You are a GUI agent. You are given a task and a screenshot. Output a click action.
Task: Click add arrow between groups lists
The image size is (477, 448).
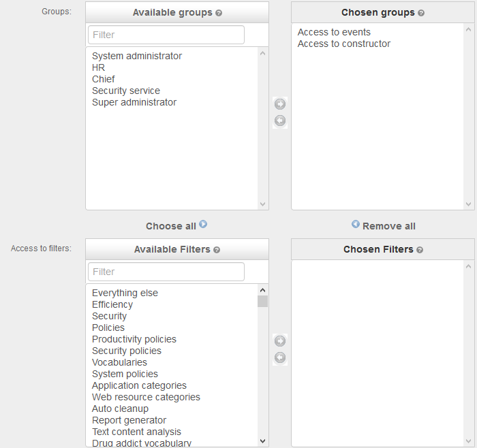click(x=279, y=104)
